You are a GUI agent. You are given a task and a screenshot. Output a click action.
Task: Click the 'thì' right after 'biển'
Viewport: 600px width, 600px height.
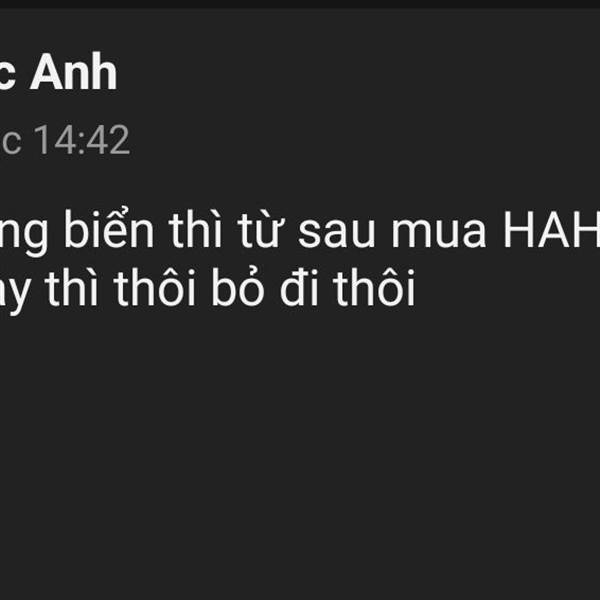pos(195,229)
